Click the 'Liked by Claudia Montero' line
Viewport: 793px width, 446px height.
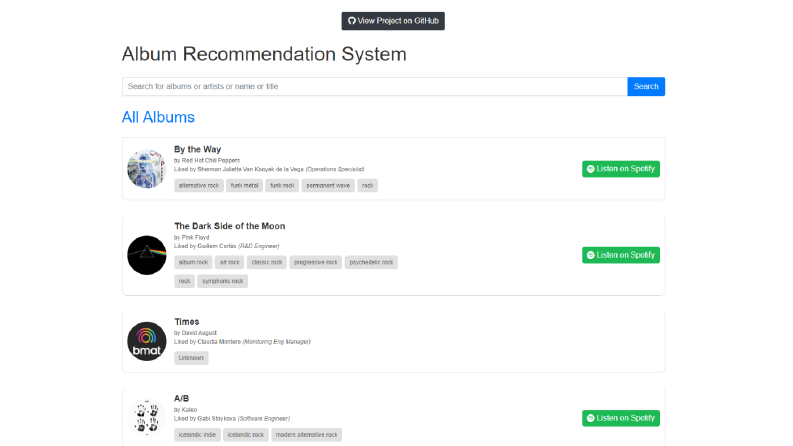pos(242,342)
